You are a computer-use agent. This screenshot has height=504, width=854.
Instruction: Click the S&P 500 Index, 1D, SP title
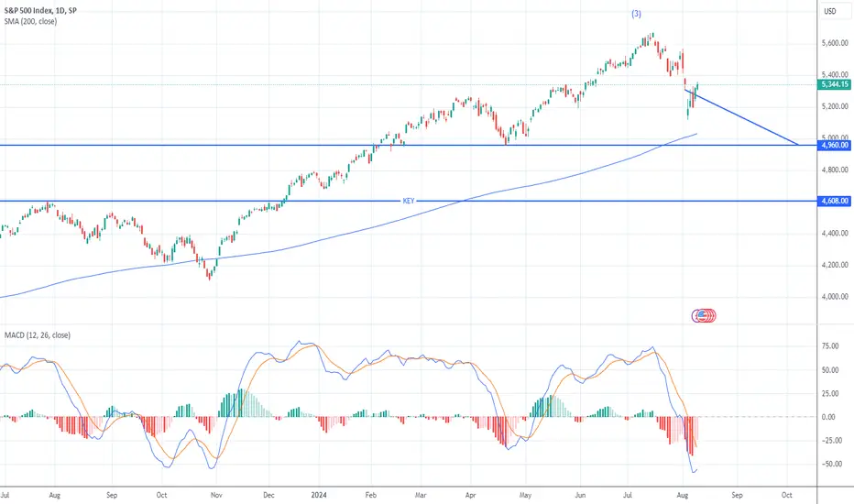pos(40,10)
